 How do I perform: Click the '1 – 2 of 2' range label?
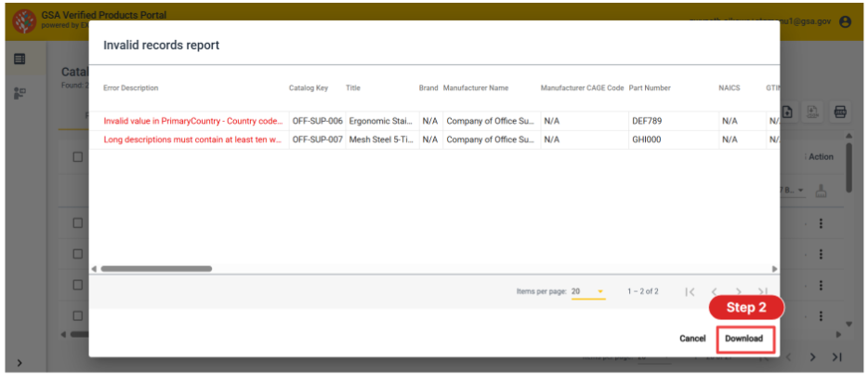tap(643, 291)
